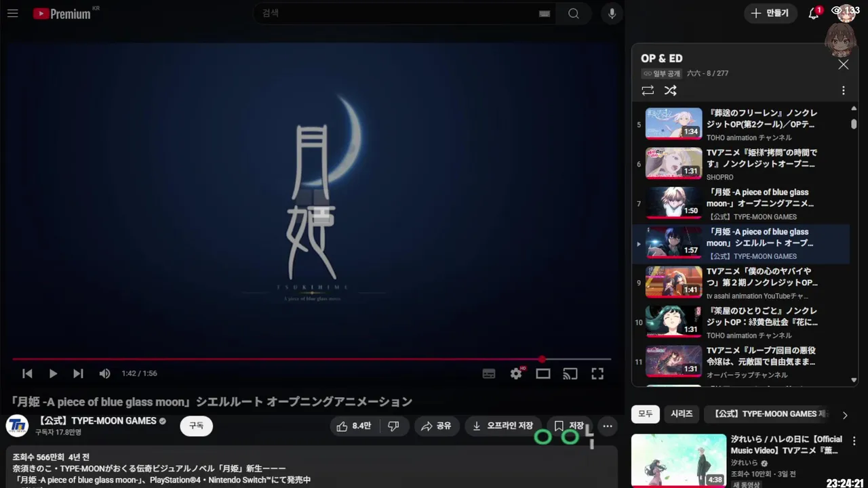This screenshot has height=488, width=868.
Task: Toggle playlist loop
Action: point(648,90)
